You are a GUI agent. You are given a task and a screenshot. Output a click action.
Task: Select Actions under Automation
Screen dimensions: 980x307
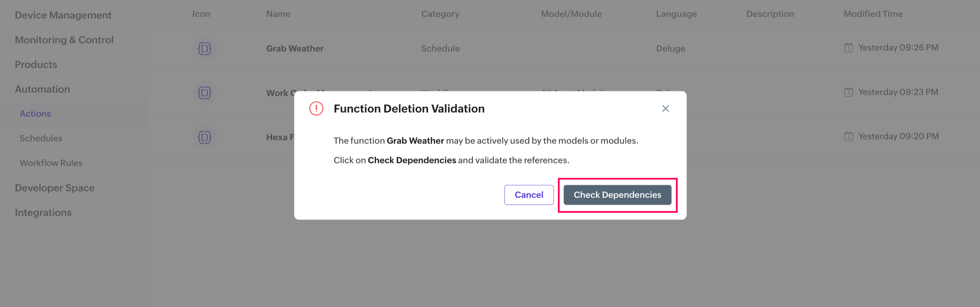[35, 113]
